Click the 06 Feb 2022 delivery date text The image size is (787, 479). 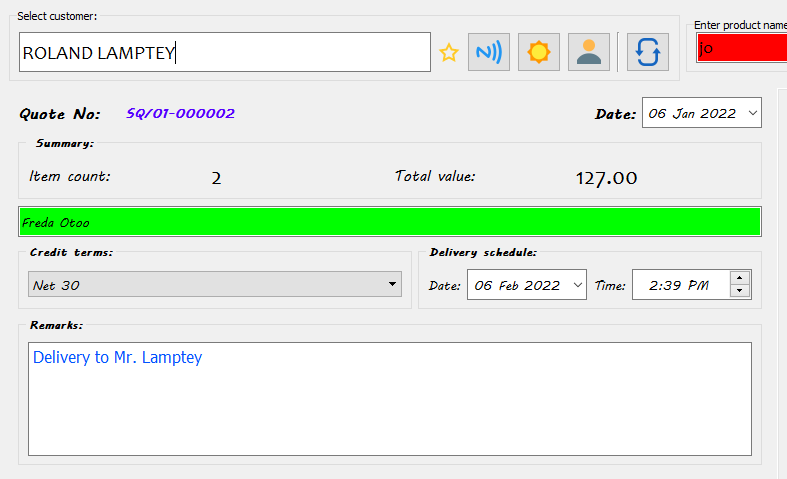[517, 285]
